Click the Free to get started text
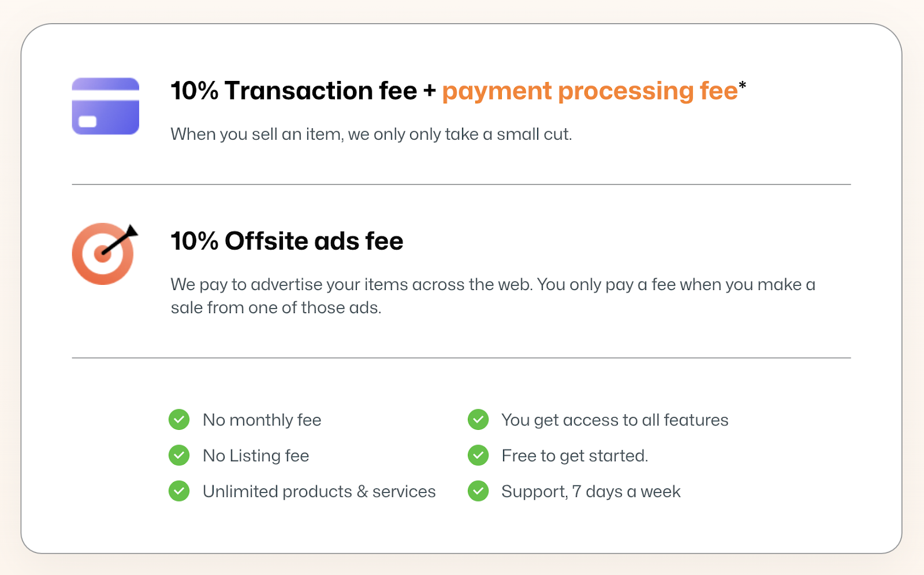This screenshot has width=924, height=575. tap(575, 456)
